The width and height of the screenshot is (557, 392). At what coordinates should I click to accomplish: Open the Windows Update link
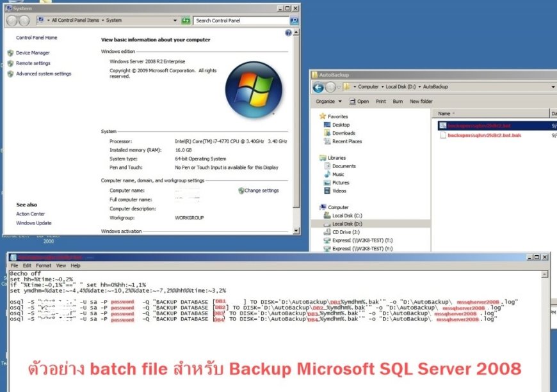click(34, 223)
